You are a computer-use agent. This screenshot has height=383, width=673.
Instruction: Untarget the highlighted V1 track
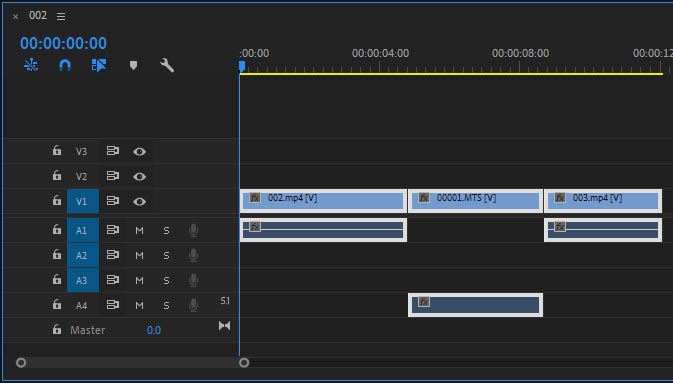(x=83, y=201)
